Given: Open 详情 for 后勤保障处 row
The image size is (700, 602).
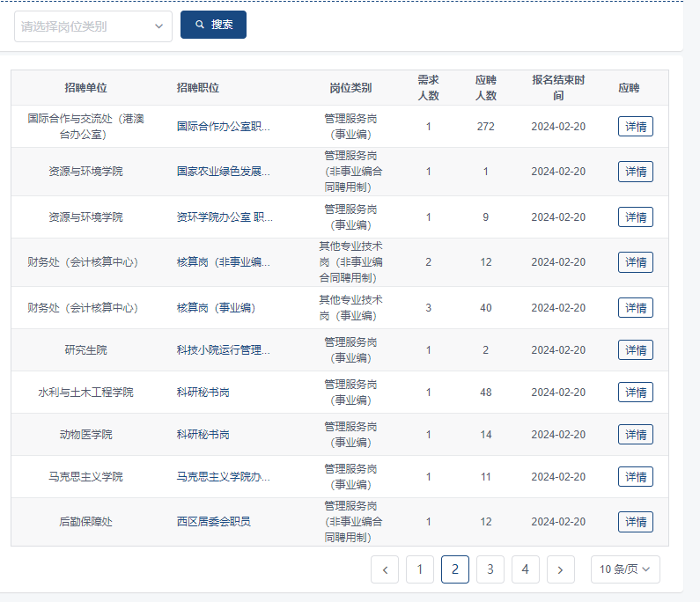Looking at the screenshot, I should click(635, 522).
